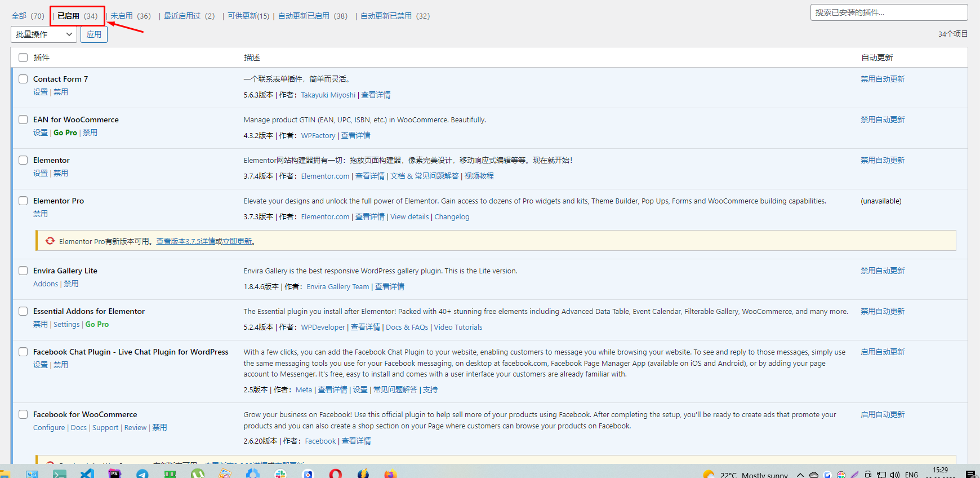Image resolution: width=980 pixels, height=478 pixels.
Task: Open the 自动更新已启用 (38) filter
Action: [x=313, y=16]
